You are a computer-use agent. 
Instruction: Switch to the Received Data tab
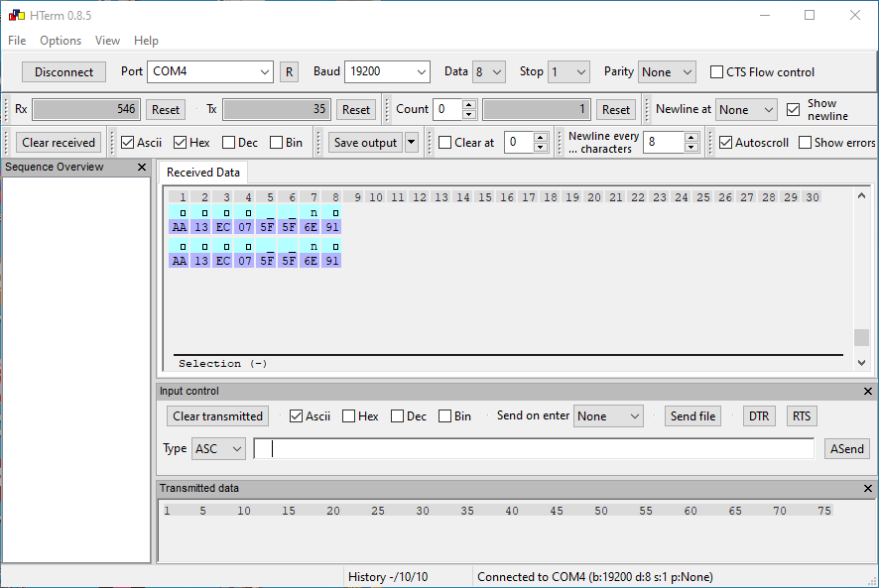[203, 173]
